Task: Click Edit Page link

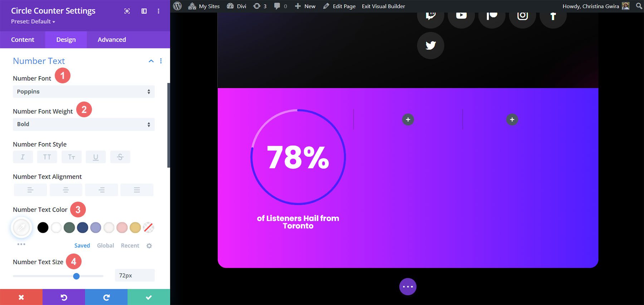Action: pos(339,6)
